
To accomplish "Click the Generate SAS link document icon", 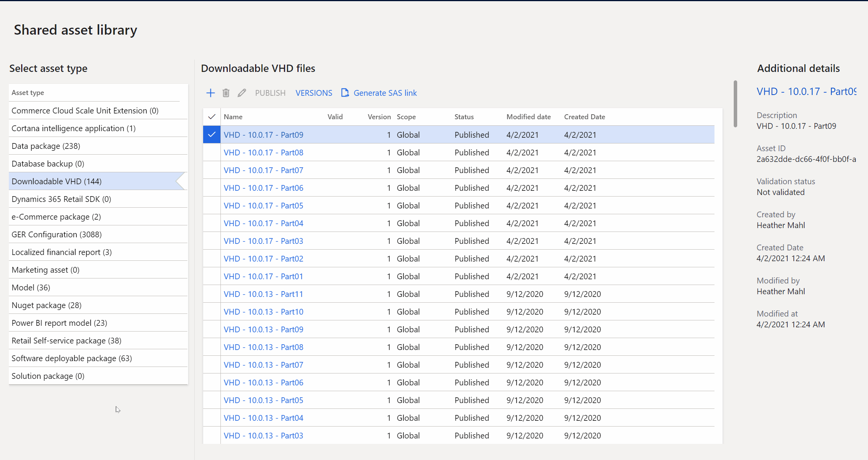I will [345, 93].
